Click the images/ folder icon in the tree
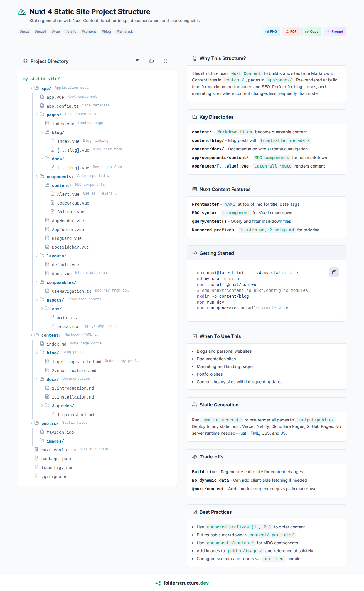This screenshot has height=591, width=364. [42, 441]
